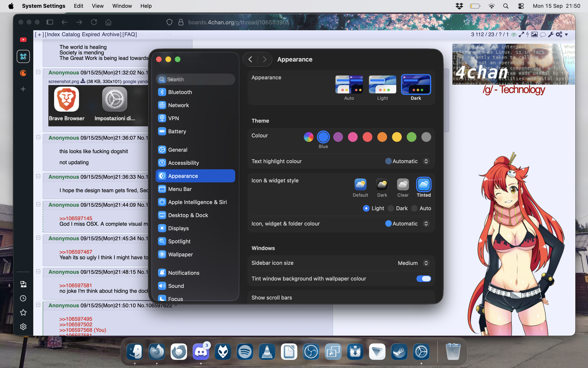
Task: Click the FAQ link on 4chan
Action: pos(130,34)
